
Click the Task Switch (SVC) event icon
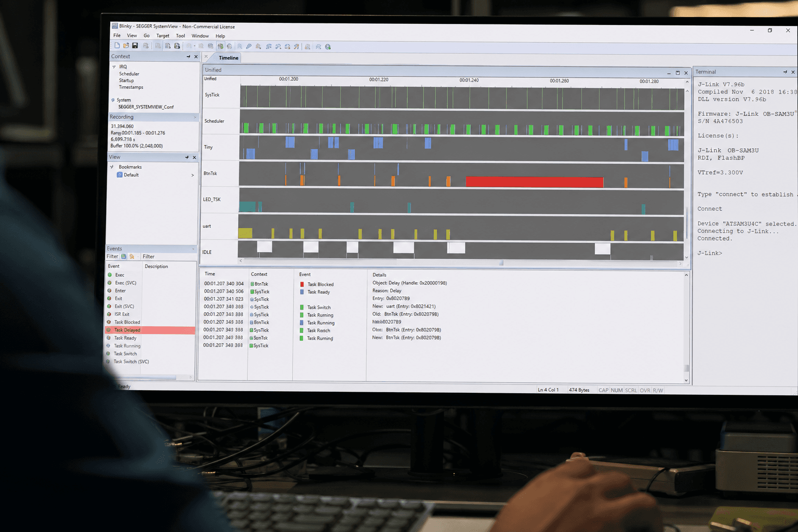[x=108, y=362]
